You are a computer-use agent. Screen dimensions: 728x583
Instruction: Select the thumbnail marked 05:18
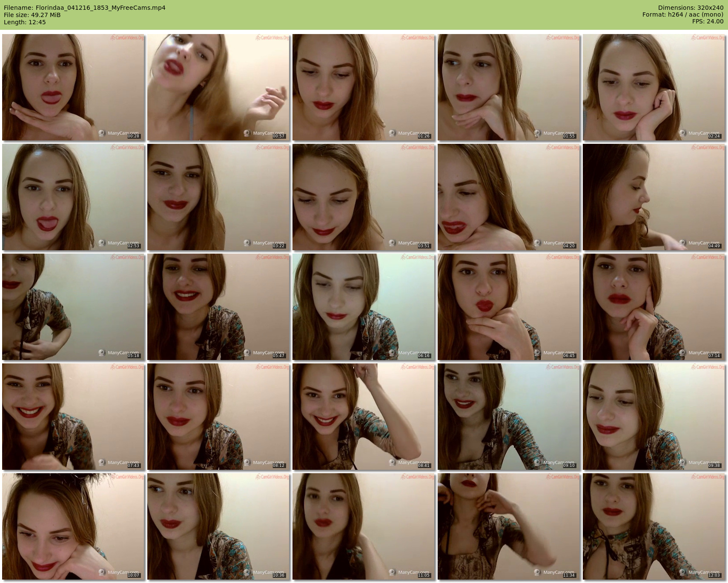pyautogui.click(x=73, y=307)
